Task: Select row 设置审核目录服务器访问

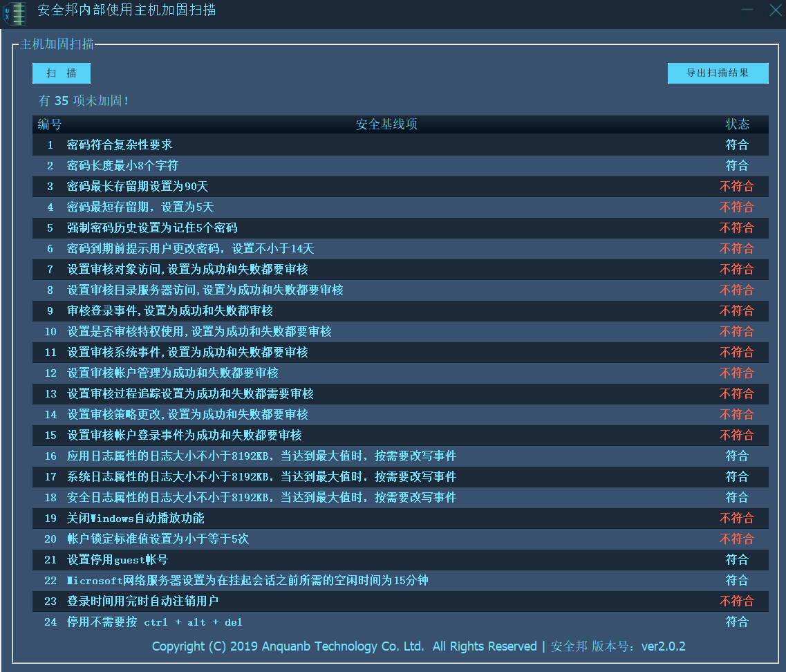Action: [400, 290]
